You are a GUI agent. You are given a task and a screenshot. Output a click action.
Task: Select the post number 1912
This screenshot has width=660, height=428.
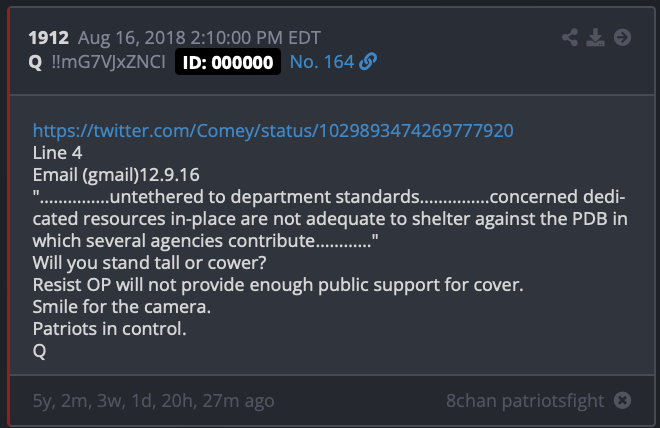click(48, 38)
